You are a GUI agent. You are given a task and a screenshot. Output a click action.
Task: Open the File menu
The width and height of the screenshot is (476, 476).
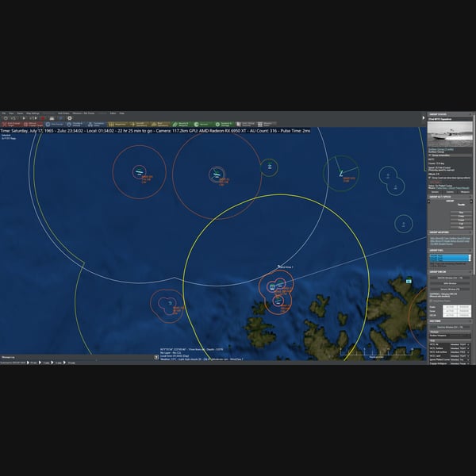point(4,113)
